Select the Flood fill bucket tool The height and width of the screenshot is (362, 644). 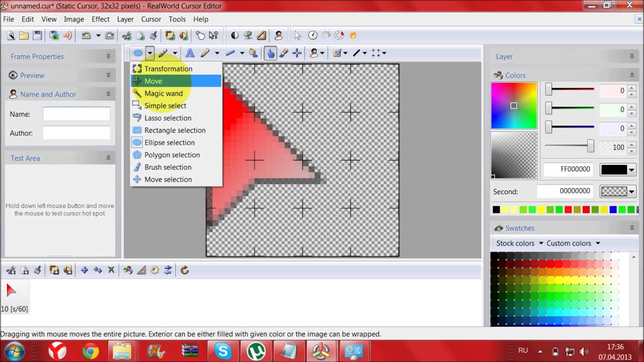[253, 53]
